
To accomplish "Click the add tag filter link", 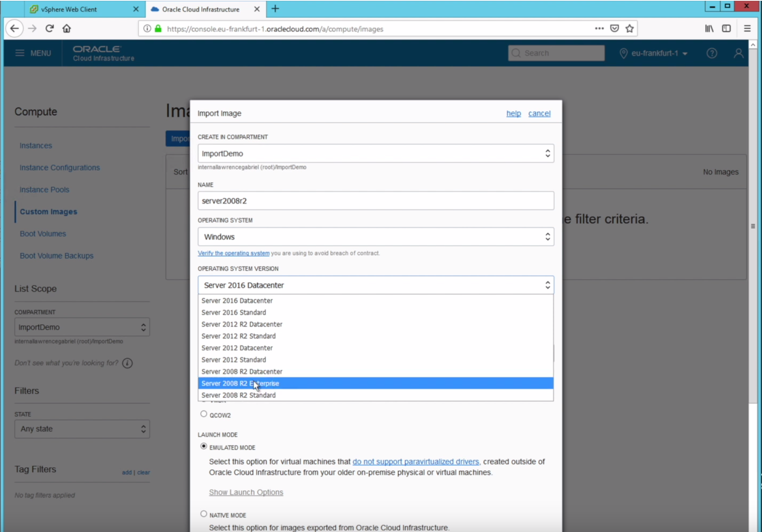I will tap(127, 473).
